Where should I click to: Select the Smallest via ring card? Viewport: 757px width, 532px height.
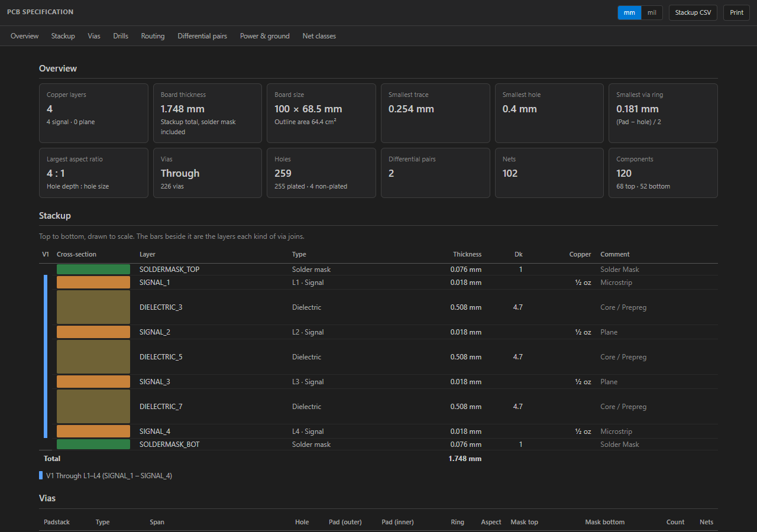663,113
